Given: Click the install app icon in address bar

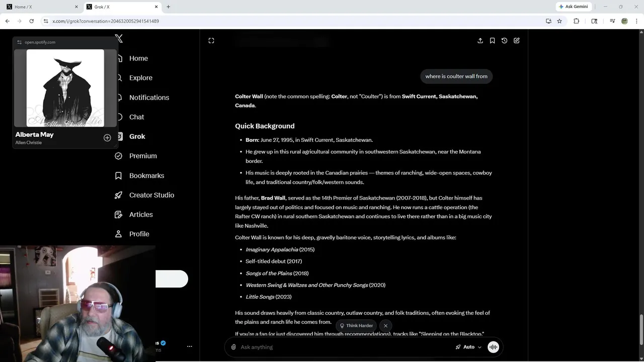Looking at the screenshot, I should coord(548,21).
